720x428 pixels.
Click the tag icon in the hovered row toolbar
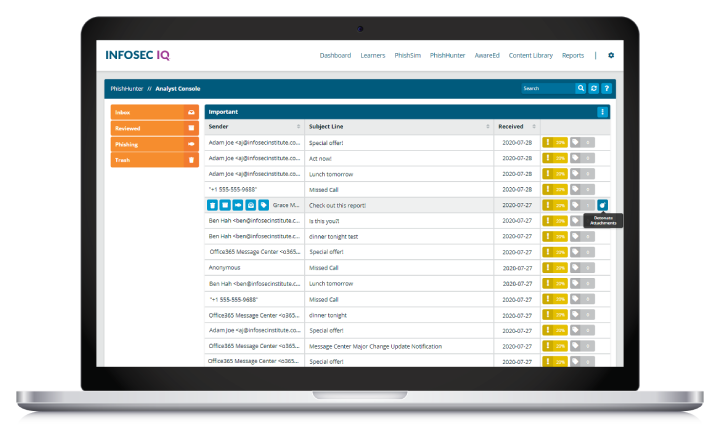[263, 205]
